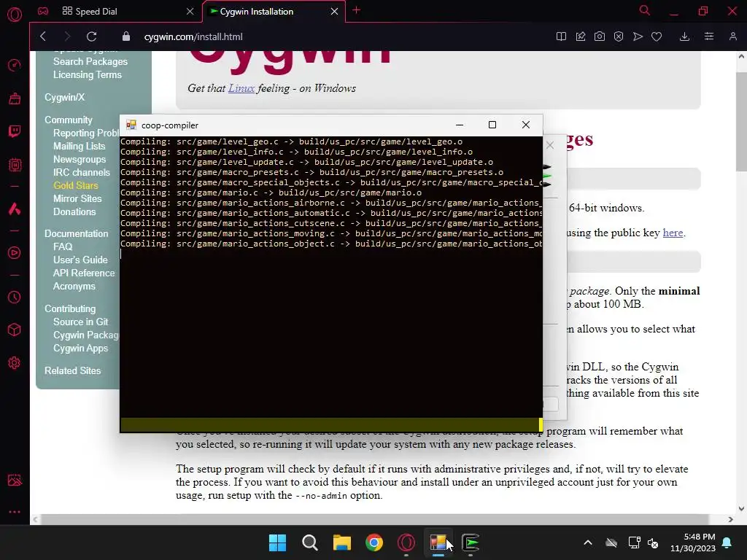
Task: Open the Cygwin/X sidebar link
Action: coord(65,97)
